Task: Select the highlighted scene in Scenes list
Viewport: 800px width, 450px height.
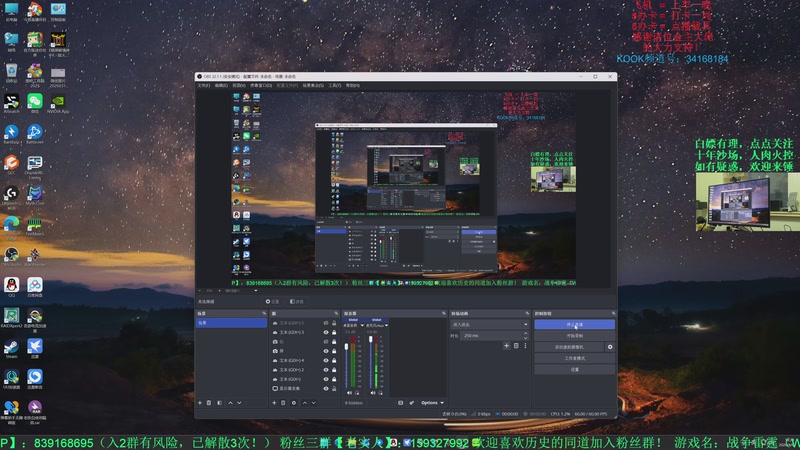Action: (231, 323)
